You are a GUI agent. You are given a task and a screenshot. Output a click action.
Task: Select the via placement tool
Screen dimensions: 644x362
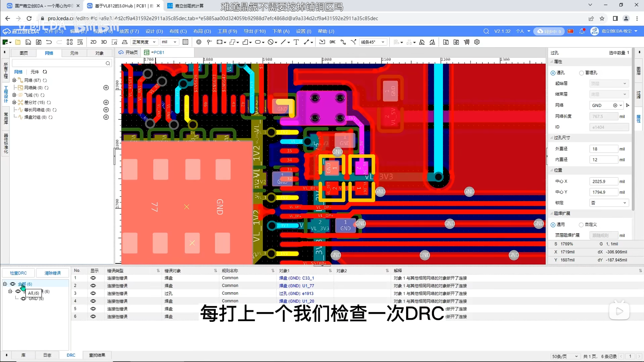198,42
